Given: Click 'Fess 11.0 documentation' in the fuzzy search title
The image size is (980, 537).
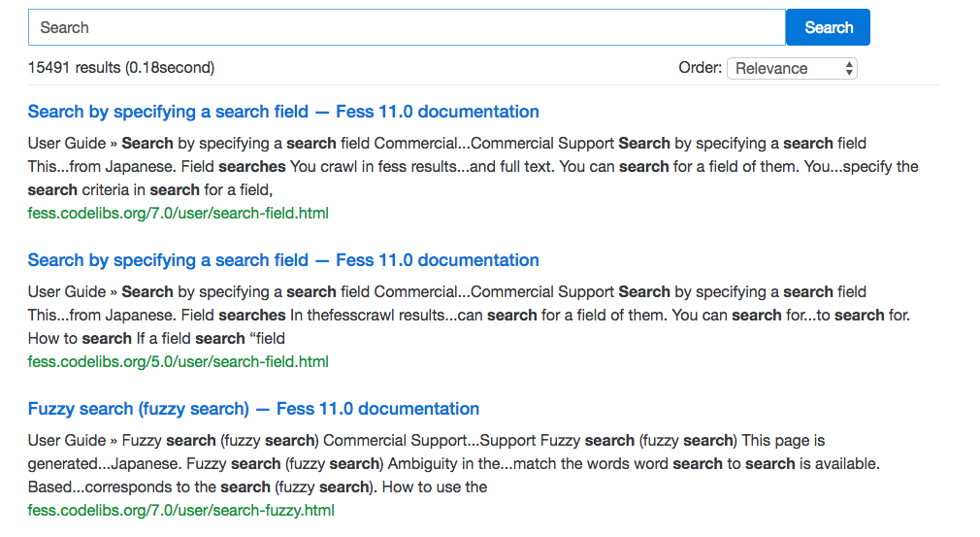Looking at the screenshot, I should 377,409.
